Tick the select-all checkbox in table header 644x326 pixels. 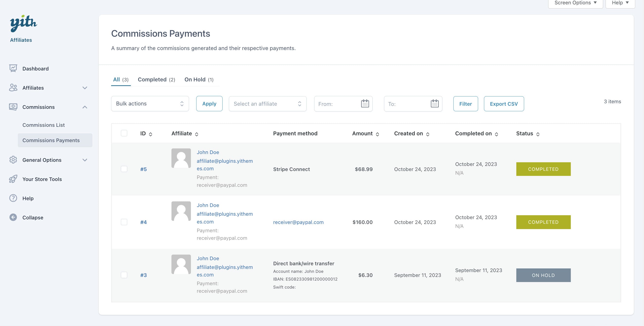(x=124, y=133)
